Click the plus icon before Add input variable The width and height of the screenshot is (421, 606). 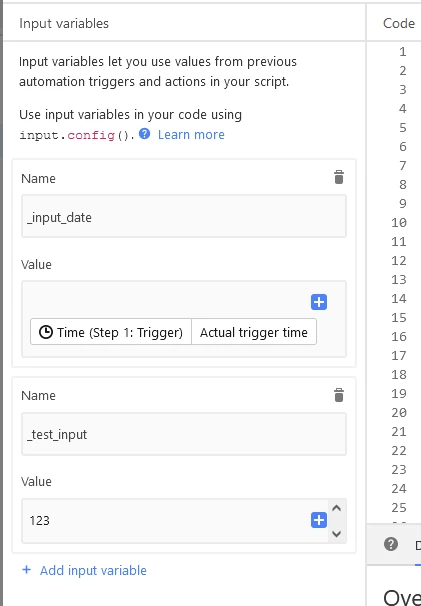27,570
